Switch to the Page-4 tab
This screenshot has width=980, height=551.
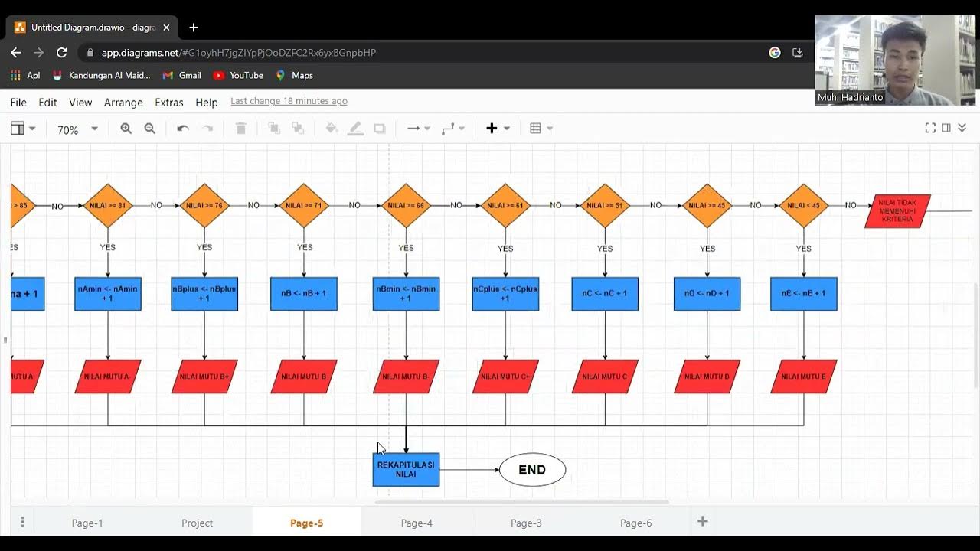[x=416, y=523]
